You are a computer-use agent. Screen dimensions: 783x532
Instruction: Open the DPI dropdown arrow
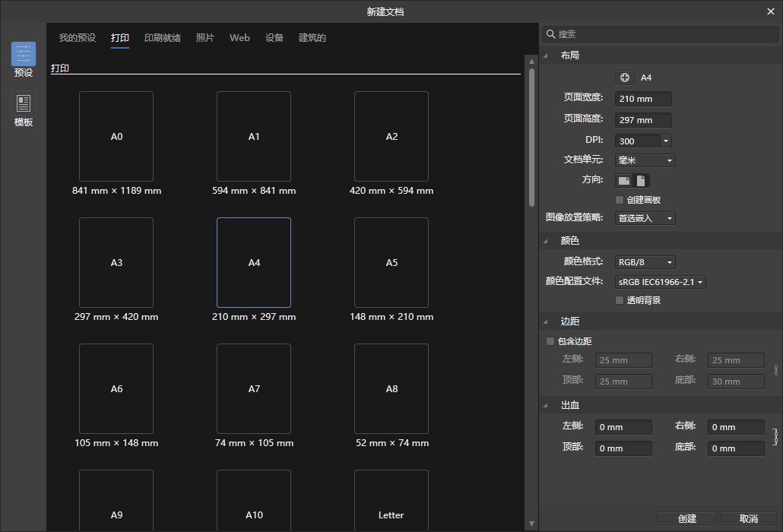pos(665,141)
